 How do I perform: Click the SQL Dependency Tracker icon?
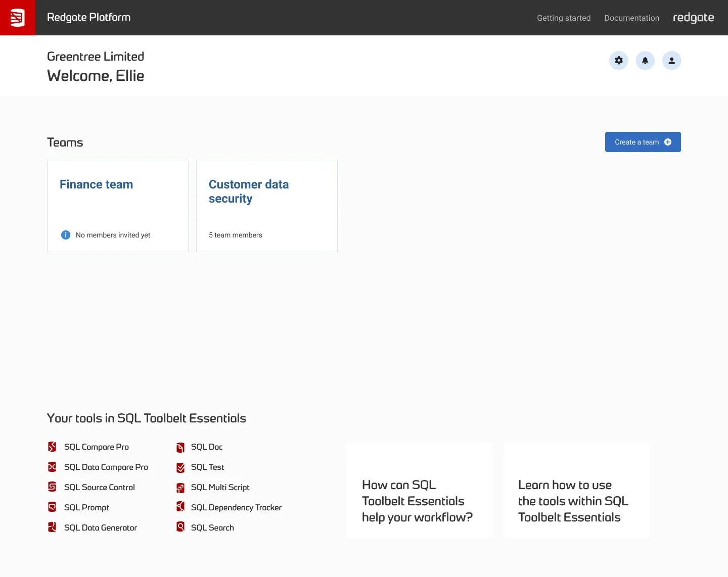point(180,506)
